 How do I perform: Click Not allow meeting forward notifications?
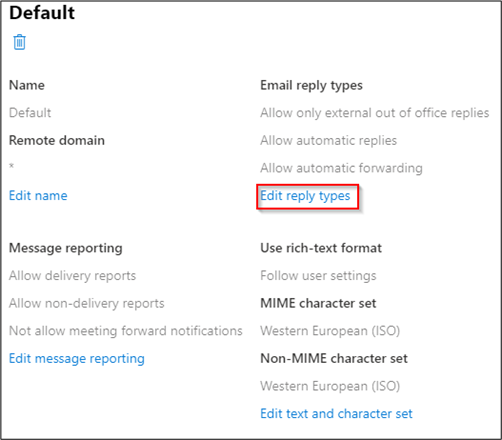pyautogui.click(x=126, y=331)
